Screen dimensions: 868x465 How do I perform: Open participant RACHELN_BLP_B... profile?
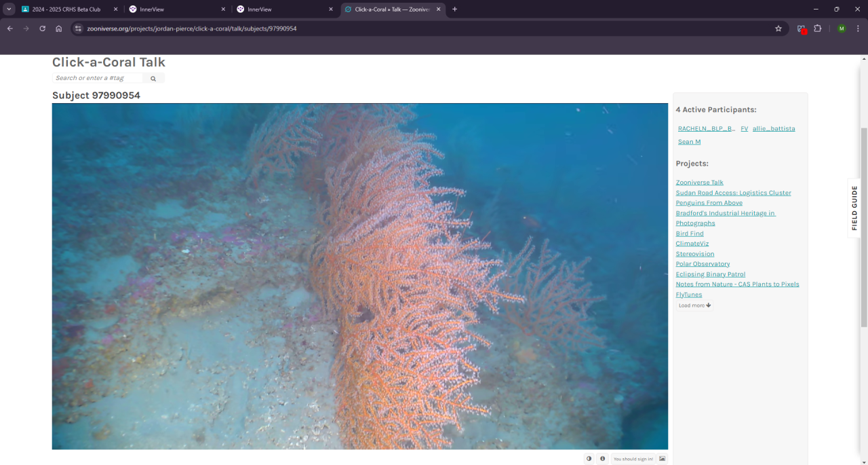707,128
